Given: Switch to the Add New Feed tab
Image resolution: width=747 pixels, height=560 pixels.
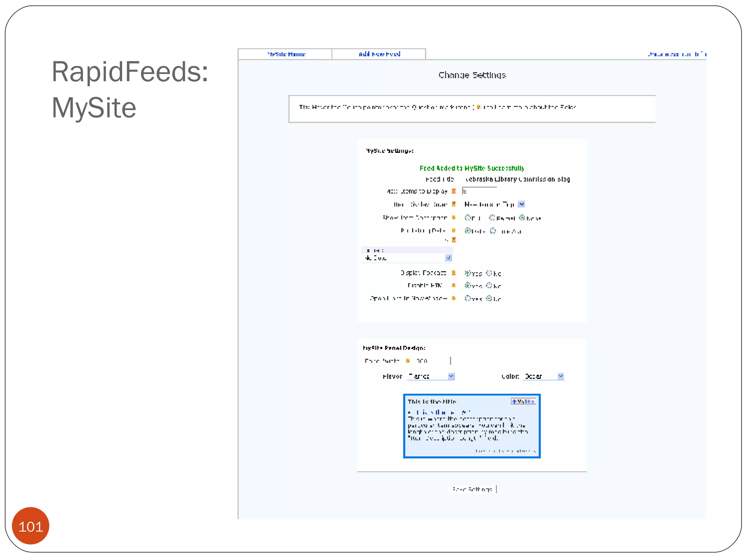Looking at the screenshot, I should pos(379,54).
